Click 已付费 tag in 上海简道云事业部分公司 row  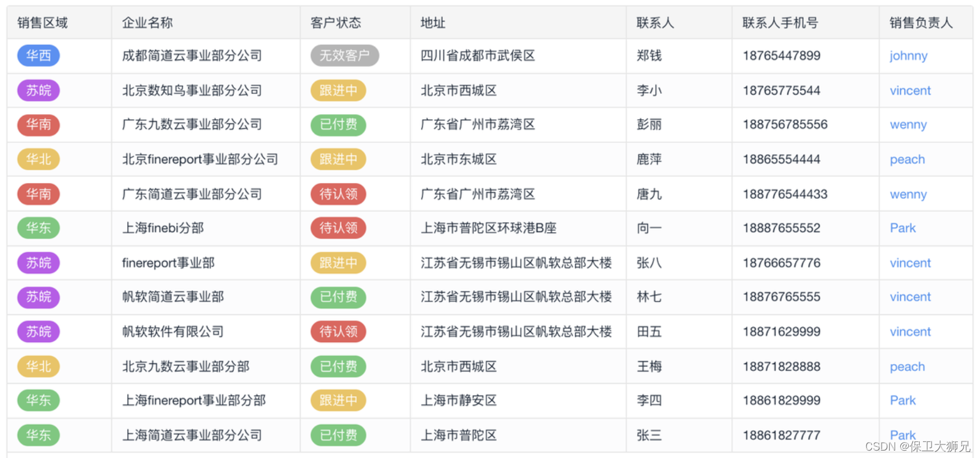click(x=338, y=435)
